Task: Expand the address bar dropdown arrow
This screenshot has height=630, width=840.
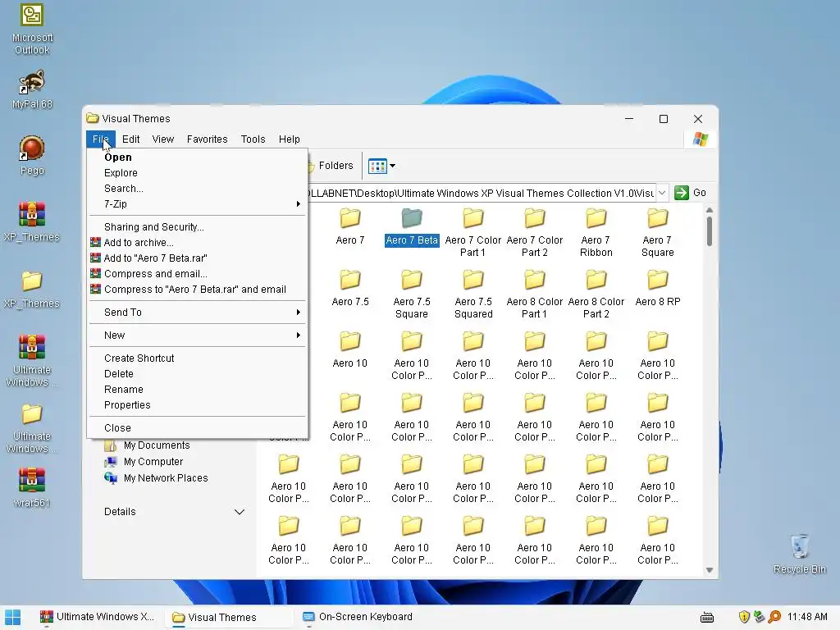Action: (662, 193)
